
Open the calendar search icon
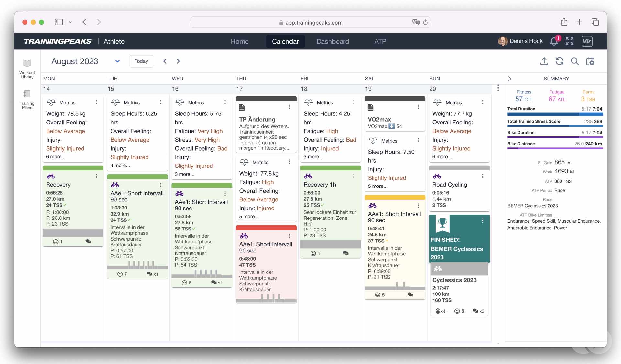[575, 61]
